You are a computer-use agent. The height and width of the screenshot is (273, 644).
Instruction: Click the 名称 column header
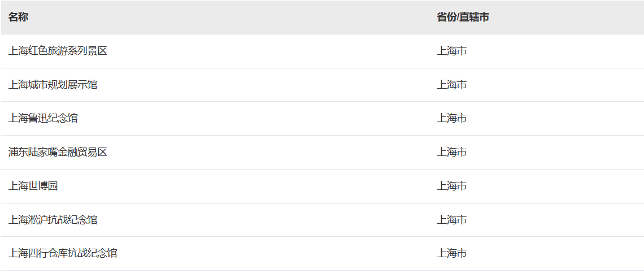pyautogui.click(x=18, y=18)
